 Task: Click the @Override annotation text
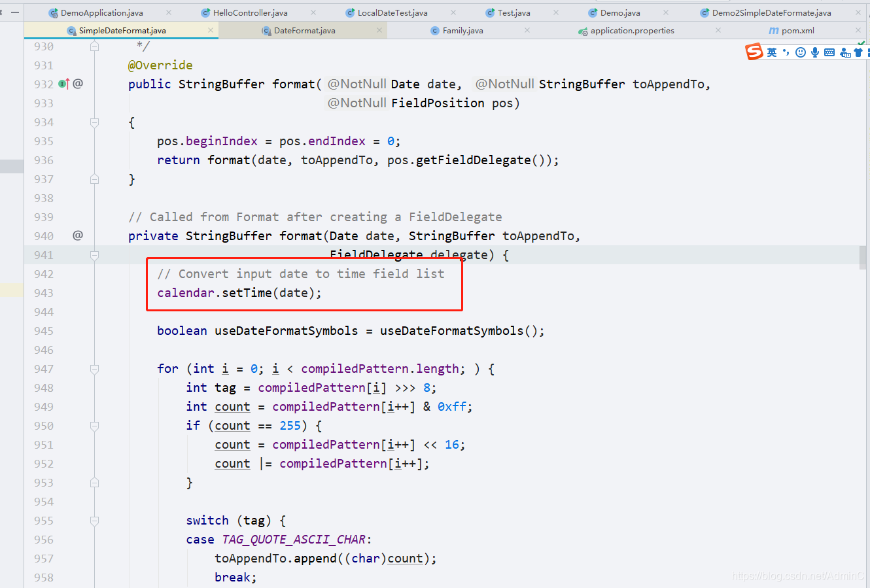click(160, 65)
